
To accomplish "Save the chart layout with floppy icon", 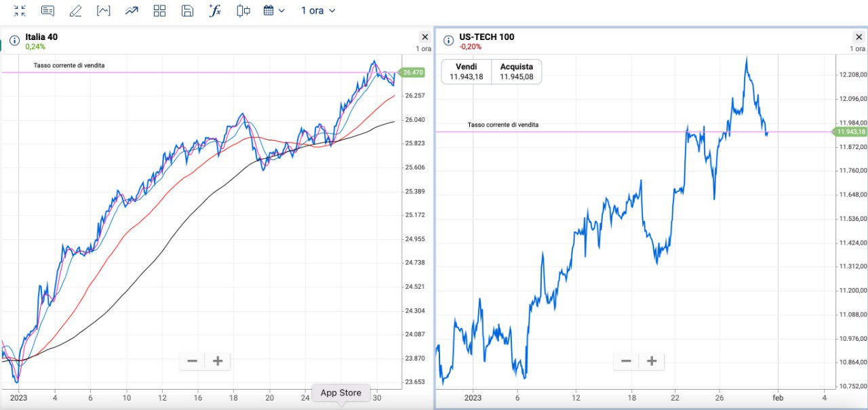I will [188, 11].
